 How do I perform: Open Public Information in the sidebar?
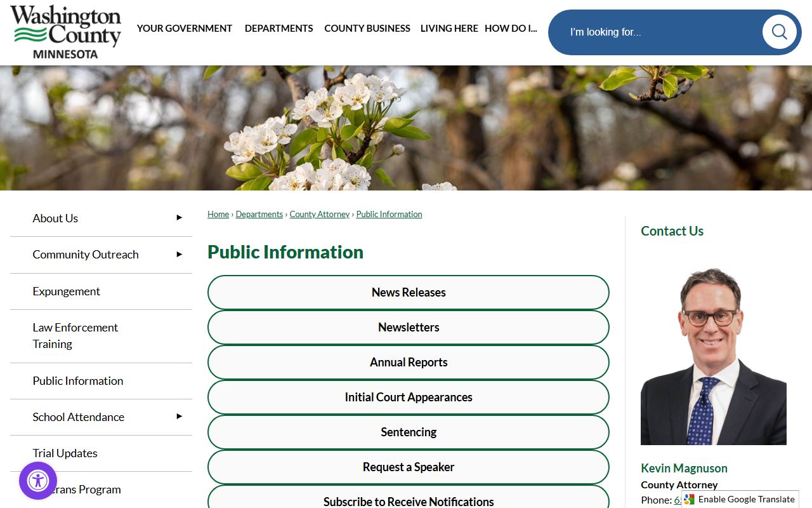click(x=78, y=380)
